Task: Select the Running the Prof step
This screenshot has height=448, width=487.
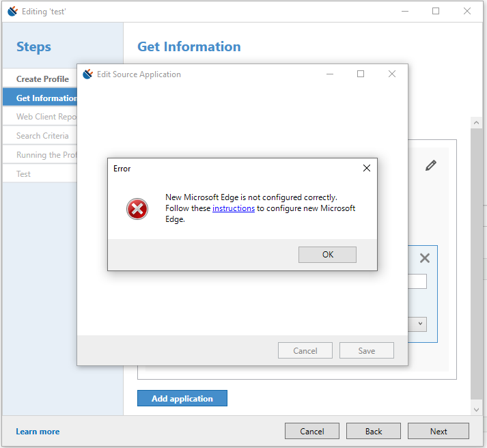Action: [x=40, y=154]
